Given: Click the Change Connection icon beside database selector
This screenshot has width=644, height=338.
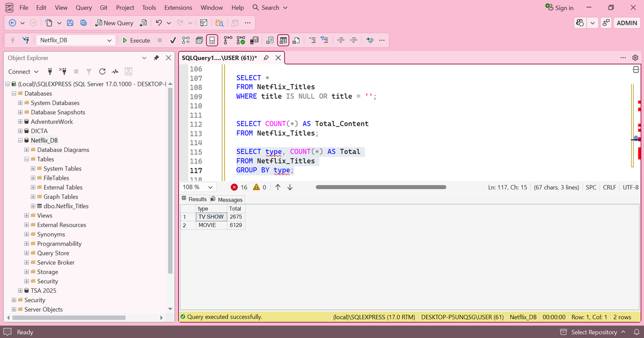Looking at the screenshot, I should pyautogui.click(x=26, y=40).
